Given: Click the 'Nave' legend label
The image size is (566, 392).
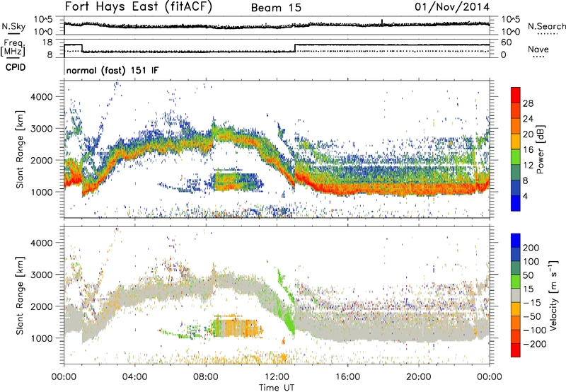Looking at the screenshot, I should (538, 49).
